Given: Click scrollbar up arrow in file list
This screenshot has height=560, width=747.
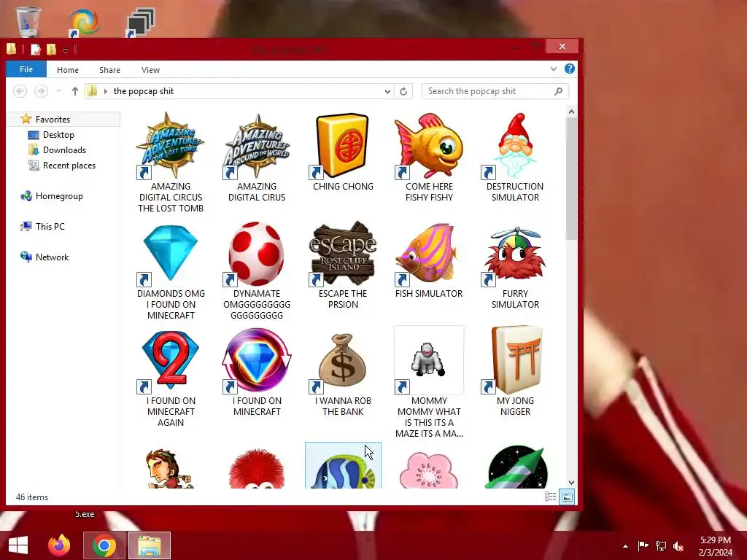Looking at the screenshot, I should [x=571, y=112].
